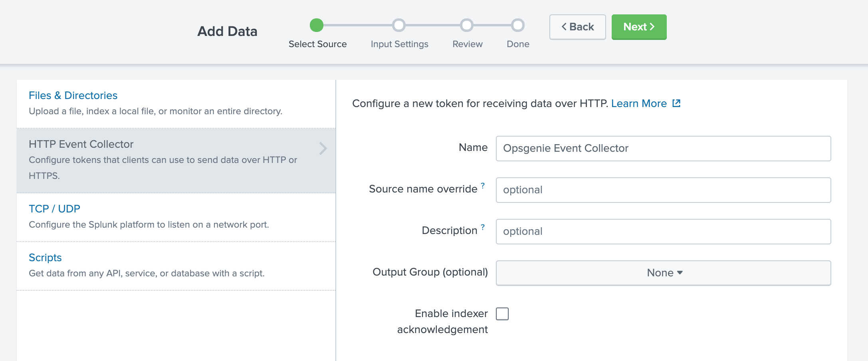Click the HTTP Event Collector chevron arrow
The height and width of the screenshot is (361, 868).
tap(323, 149)
